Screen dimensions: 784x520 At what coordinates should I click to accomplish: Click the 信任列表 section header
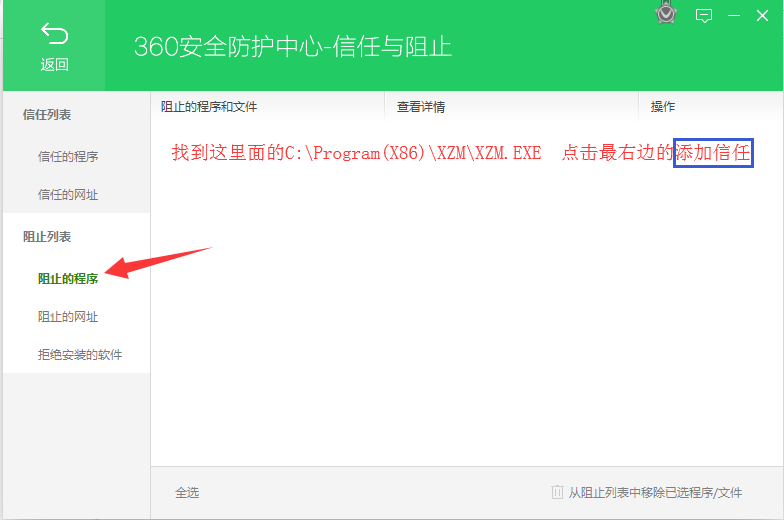click(x=47, y=115)
